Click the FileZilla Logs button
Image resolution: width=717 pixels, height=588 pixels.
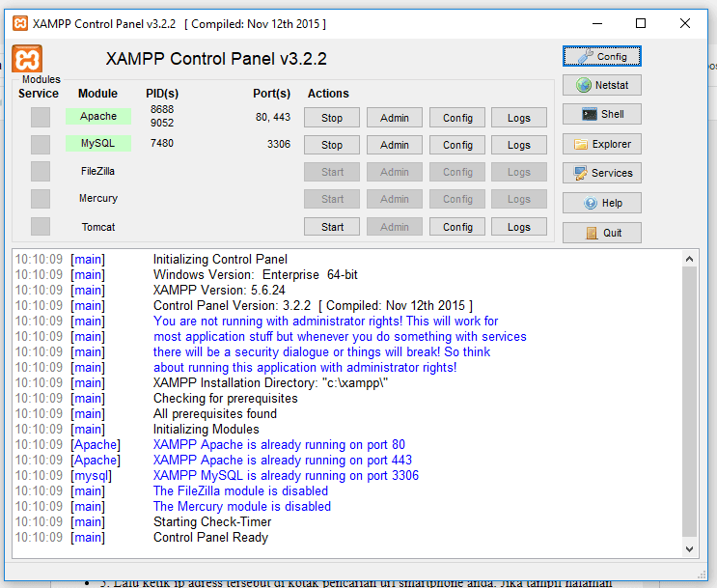pyautogui.click(x=519, y=172)
